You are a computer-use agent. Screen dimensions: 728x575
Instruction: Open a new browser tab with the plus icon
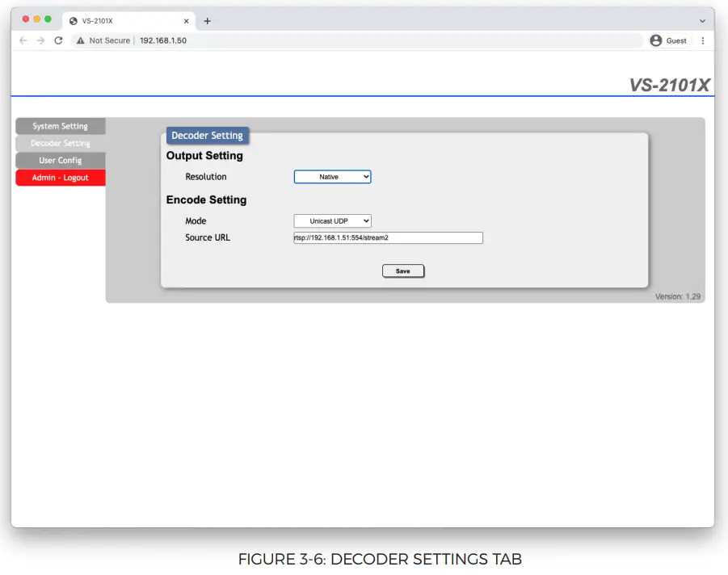[208, 20]
